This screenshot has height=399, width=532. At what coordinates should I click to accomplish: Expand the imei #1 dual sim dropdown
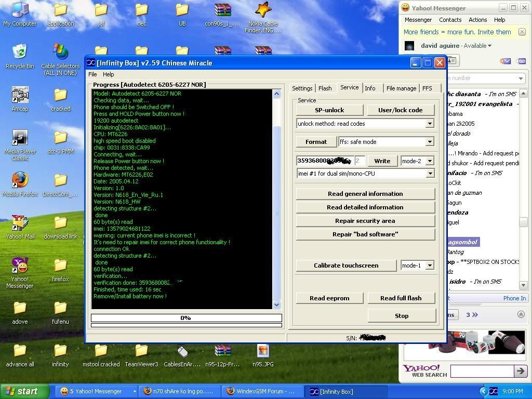(x=429, y=174)
